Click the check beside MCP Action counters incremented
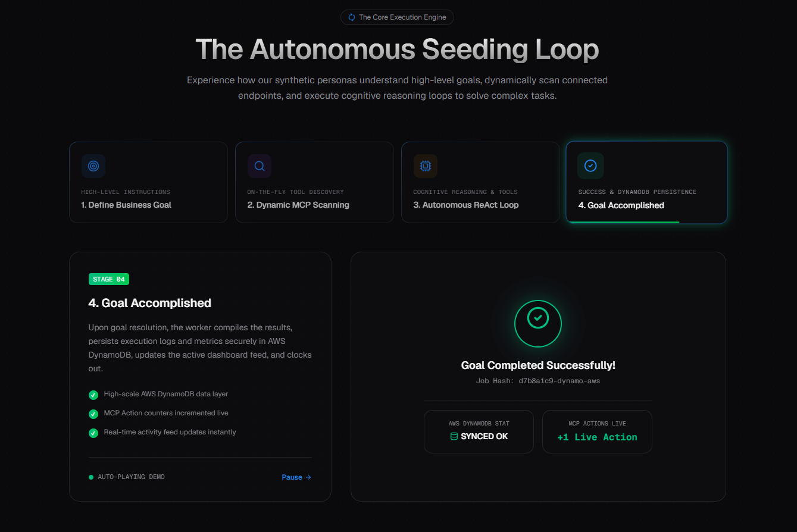 (93, 414)
